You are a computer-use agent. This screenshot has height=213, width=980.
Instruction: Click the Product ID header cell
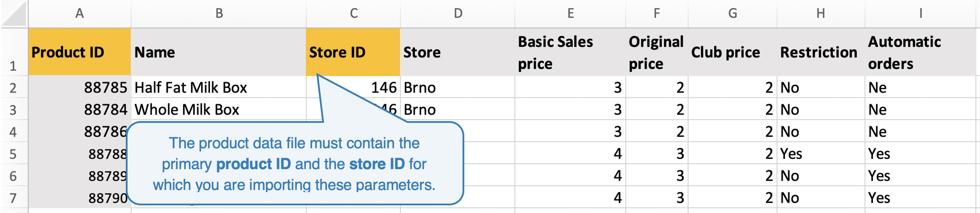click(x=80, y=52)
